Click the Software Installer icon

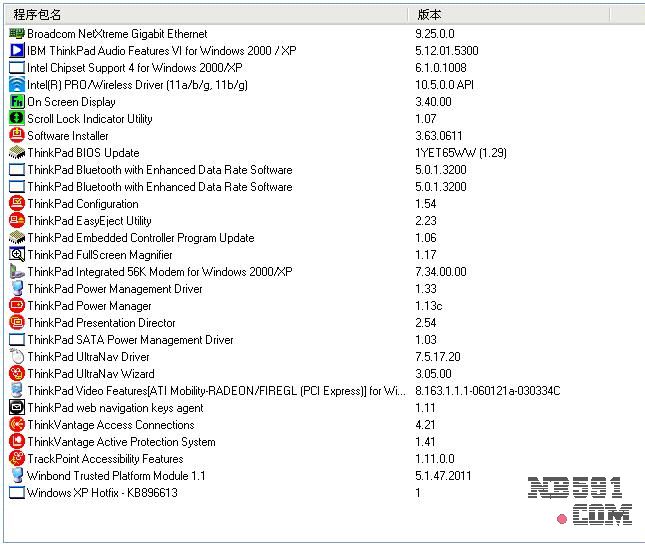tap(17, 136)
